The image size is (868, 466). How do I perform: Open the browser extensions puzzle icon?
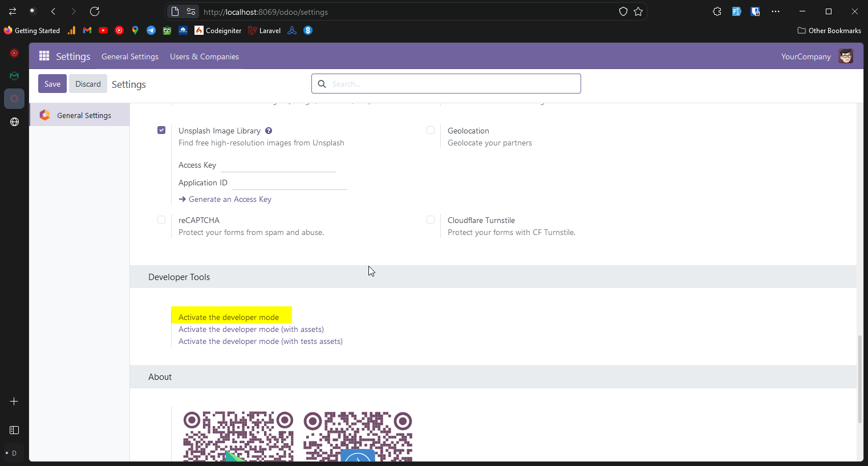717,11
